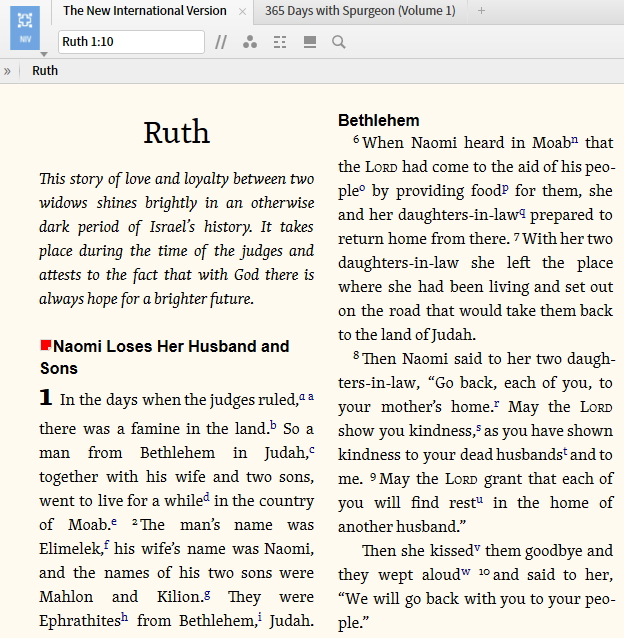Expand the table of contents chevrons
624x638 pixels.
8,71
